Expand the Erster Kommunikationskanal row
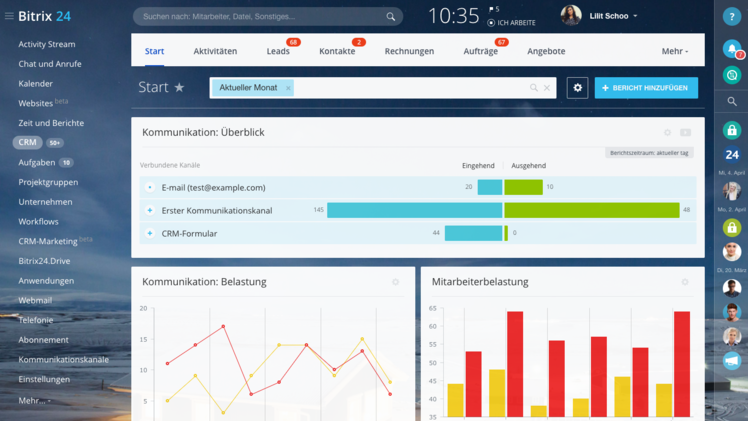748x421 pixels. [x=150, y=210]
